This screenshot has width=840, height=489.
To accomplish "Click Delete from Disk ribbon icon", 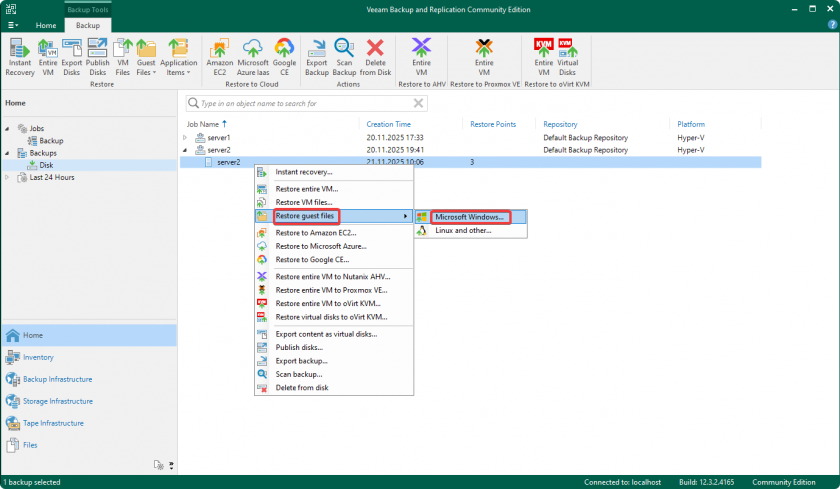I will click(x=376, y=56).
